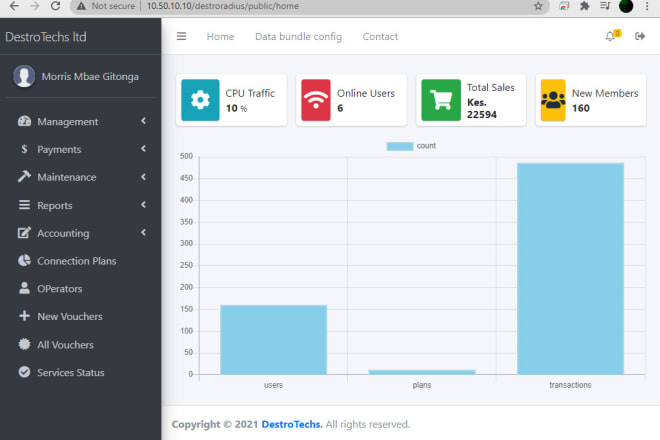660x440 pixels.
Task: Expand the Payments submenu chevron
Action: tap(144, 149)
